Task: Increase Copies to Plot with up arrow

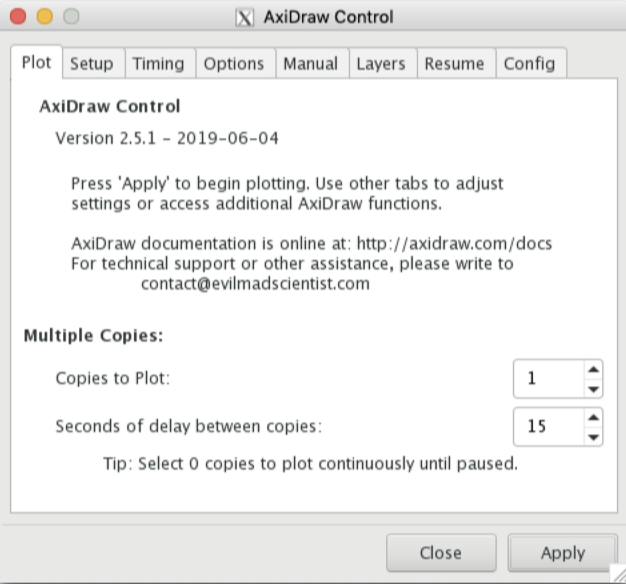Action: point(593,368)
